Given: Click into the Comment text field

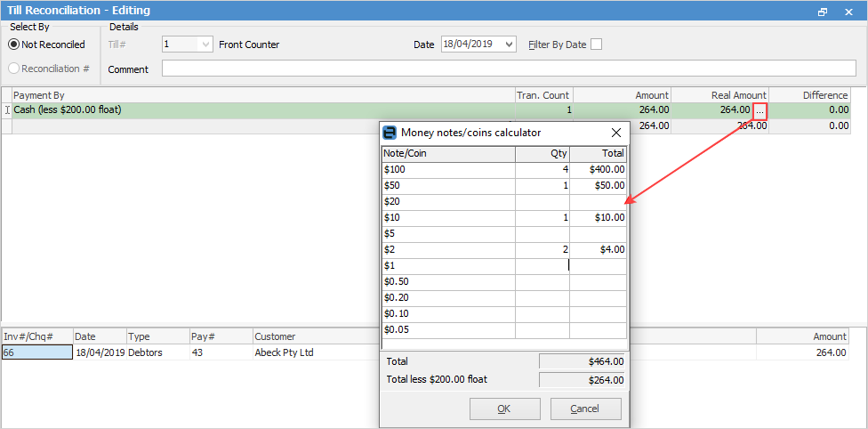Looking at the screenshot, I should coord(507,69).
